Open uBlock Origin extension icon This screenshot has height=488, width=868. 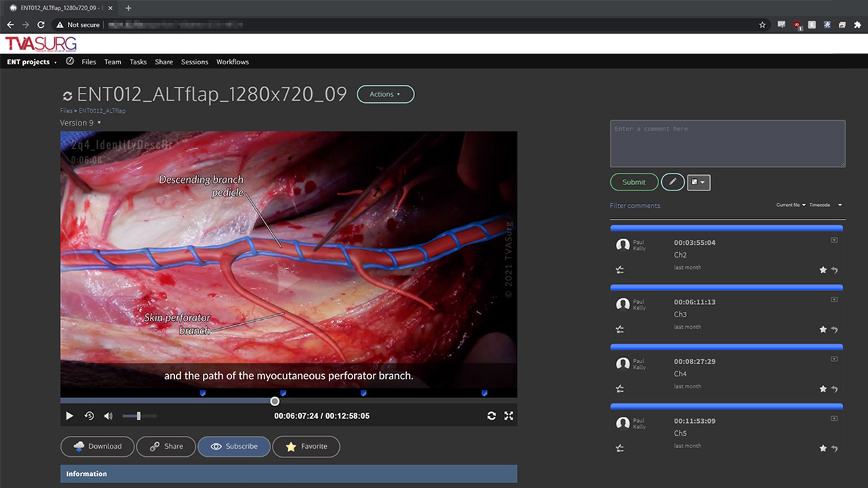[797, 24]
